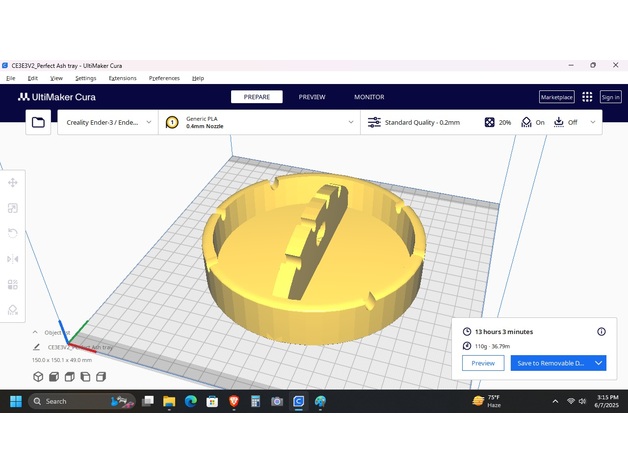This screenshot has width=628, height=472.
Task: Click the open file folder icon
Action: [x=38, y=122]
